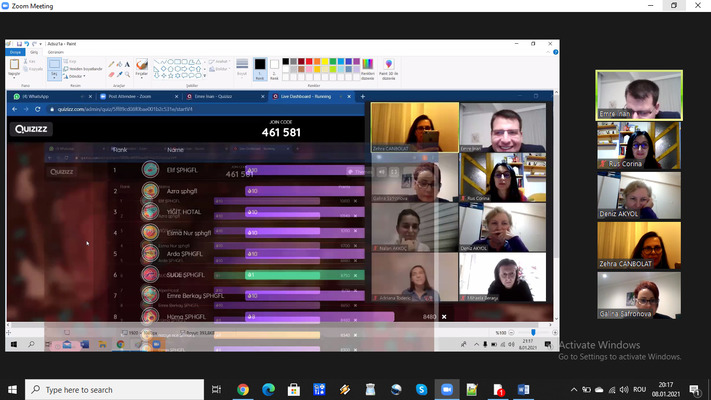Open the Döndür rotate dropdown
Screen dimensions: 711x400
[x=74, y=76]
